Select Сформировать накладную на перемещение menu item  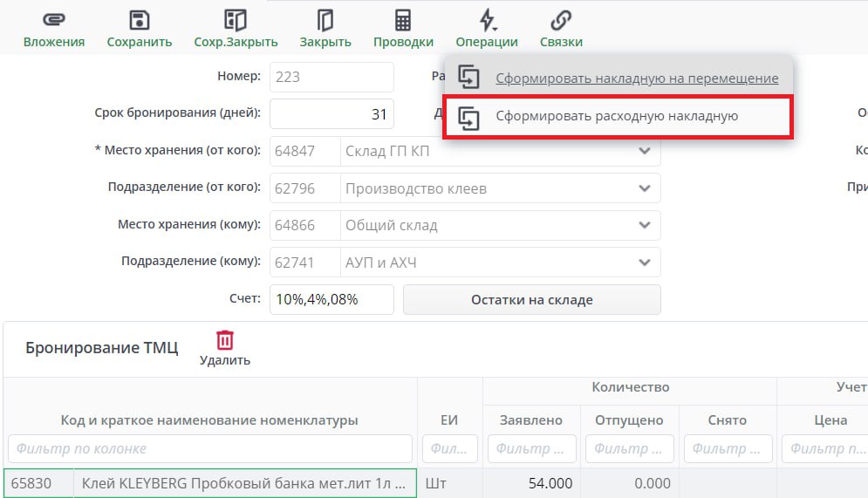pos(637,78)
